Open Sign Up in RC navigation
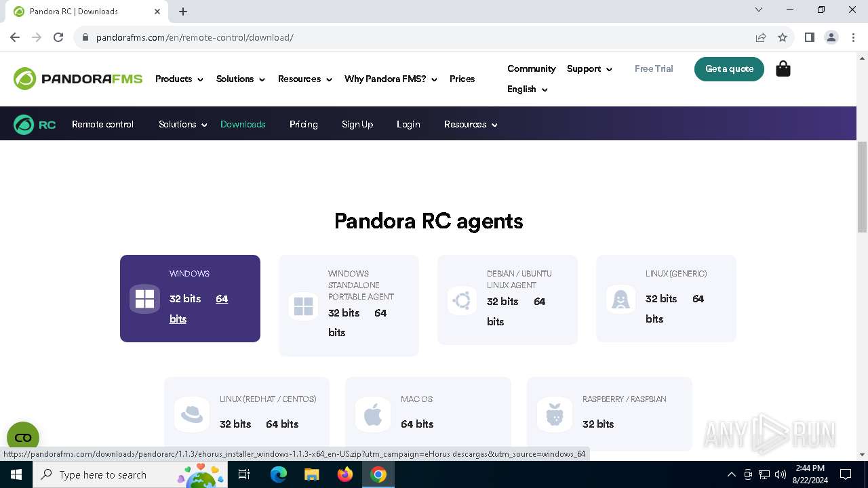868x488 pixels. click(x=357, y=125)
